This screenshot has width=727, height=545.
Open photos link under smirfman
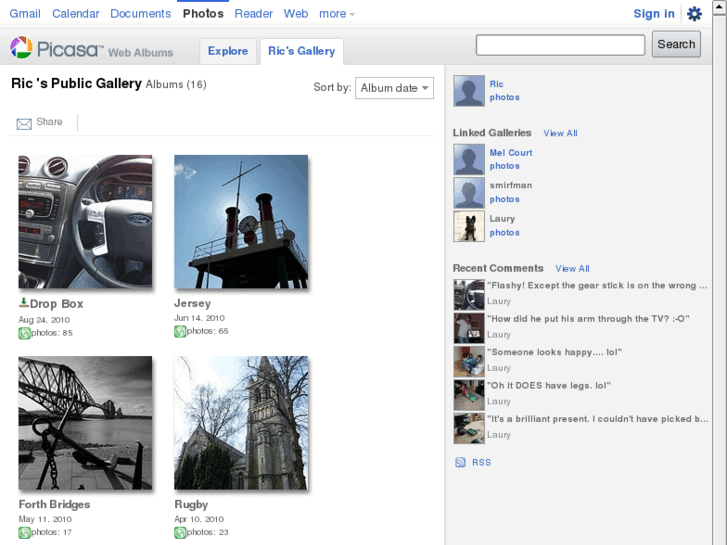coord(504,199)
